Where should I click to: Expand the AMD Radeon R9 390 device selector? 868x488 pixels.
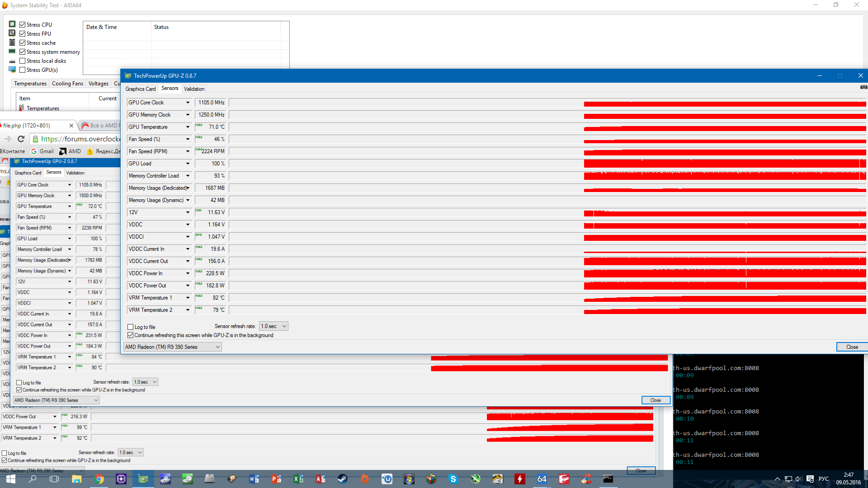[x=173, y=347]
